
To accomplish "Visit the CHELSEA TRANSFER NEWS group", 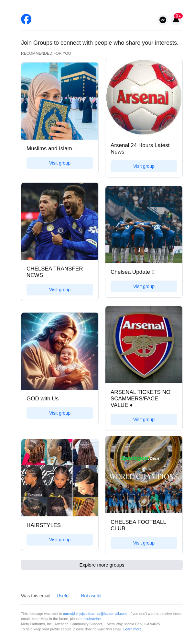I will tap(60, 290).
